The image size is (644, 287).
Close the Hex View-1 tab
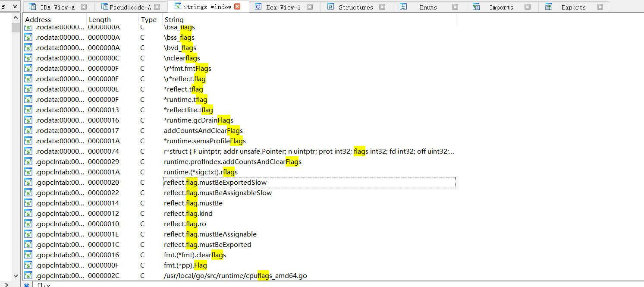310,7
